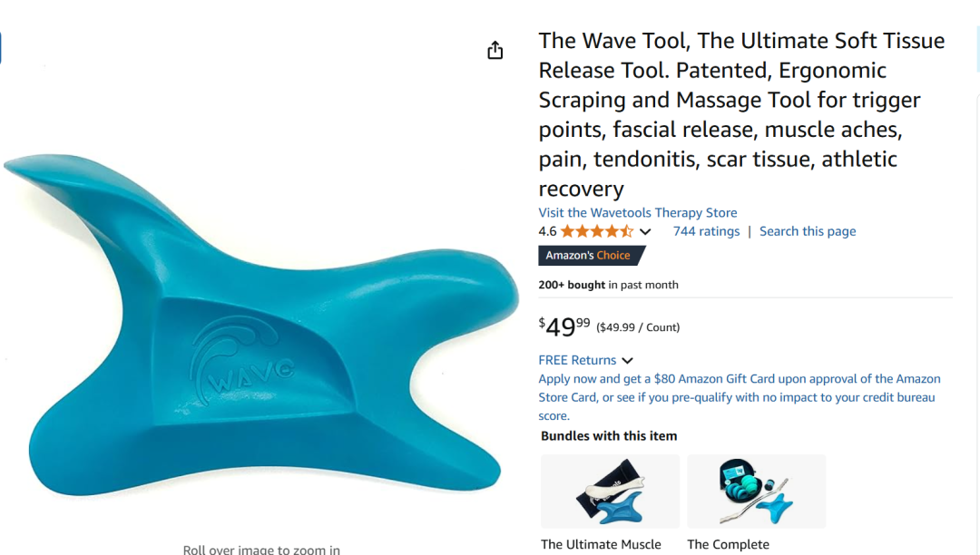Click the share icon above product image

tap(495, 50)
